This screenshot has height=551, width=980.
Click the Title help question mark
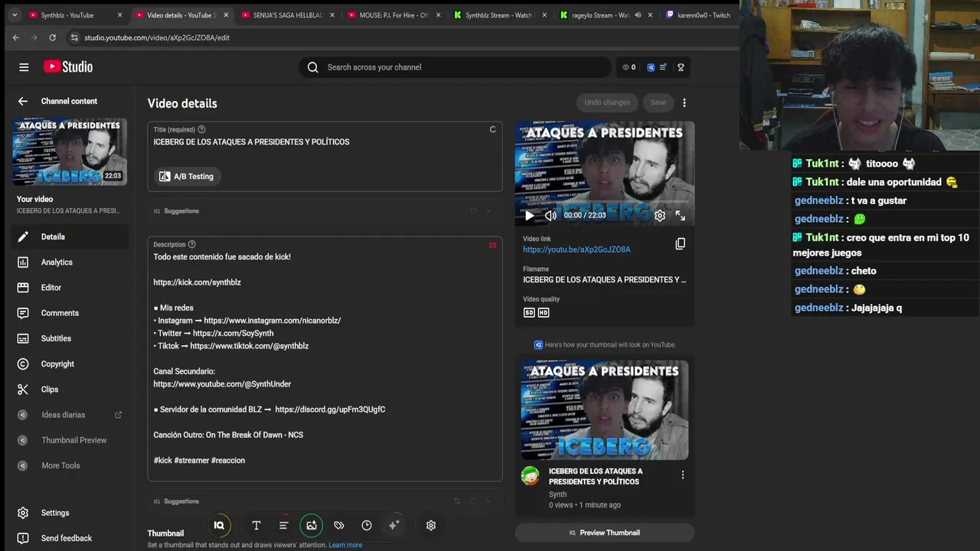tap(201, 129)
